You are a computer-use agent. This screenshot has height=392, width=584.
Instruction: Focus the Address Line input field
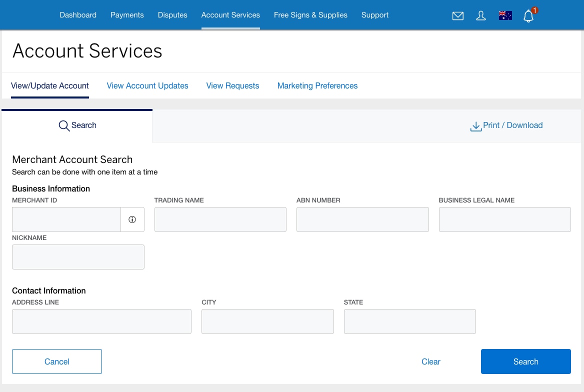click(101, 321)
